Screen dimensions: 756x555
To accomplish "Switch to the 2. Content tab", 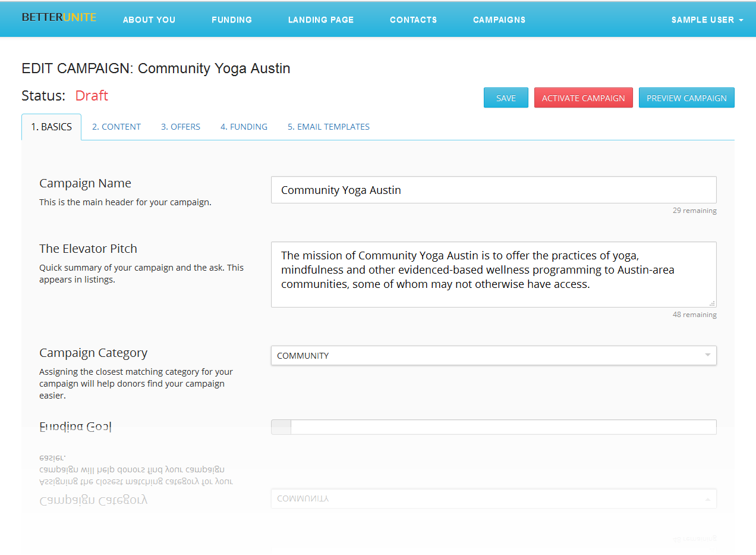I will pos(116,127).
